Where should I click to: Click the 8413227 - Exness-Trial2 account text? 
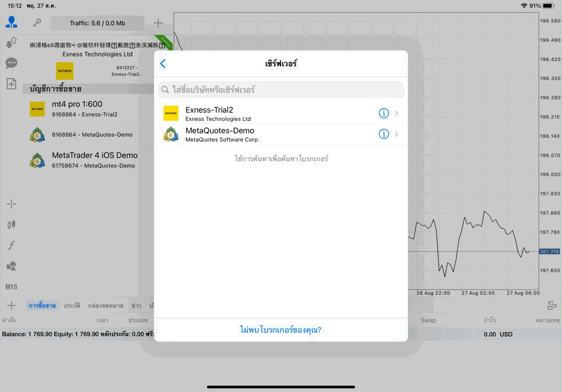[x=127, y=71]
